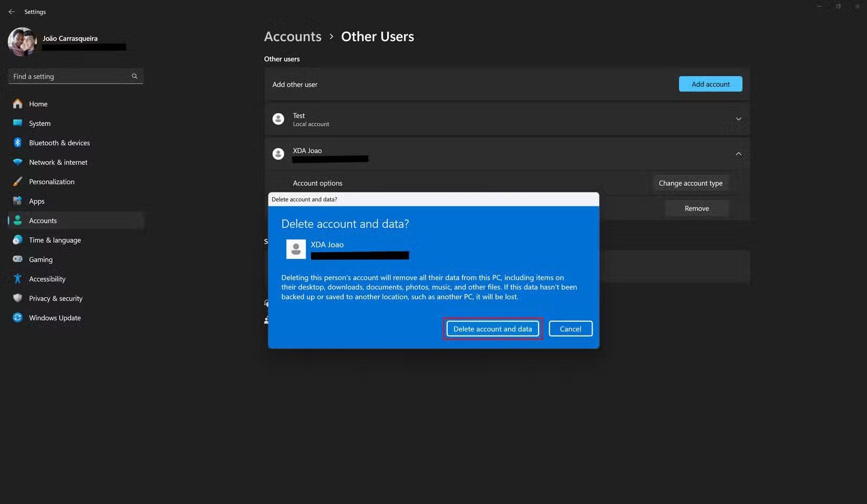Click Cancel in the delete dialog
This screenshot has height=504, width=867.
tap(570, 328)
